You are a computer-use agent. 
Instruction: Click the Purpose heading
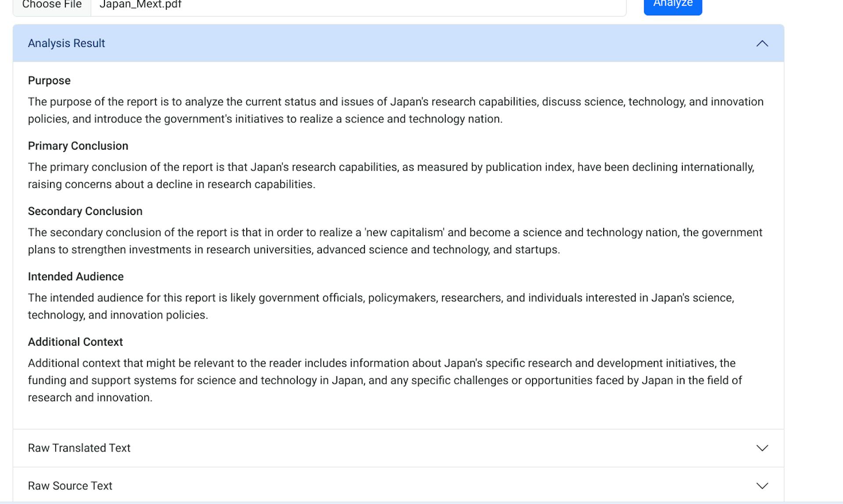click(x=49, y=81)
